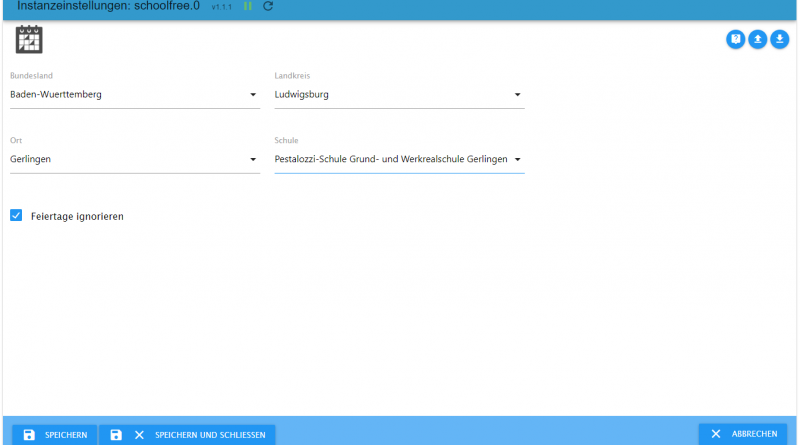Screen dimensions: 800x445
Task: Expand the Bundesland dropdown arrow
Action: click(253, 96)
